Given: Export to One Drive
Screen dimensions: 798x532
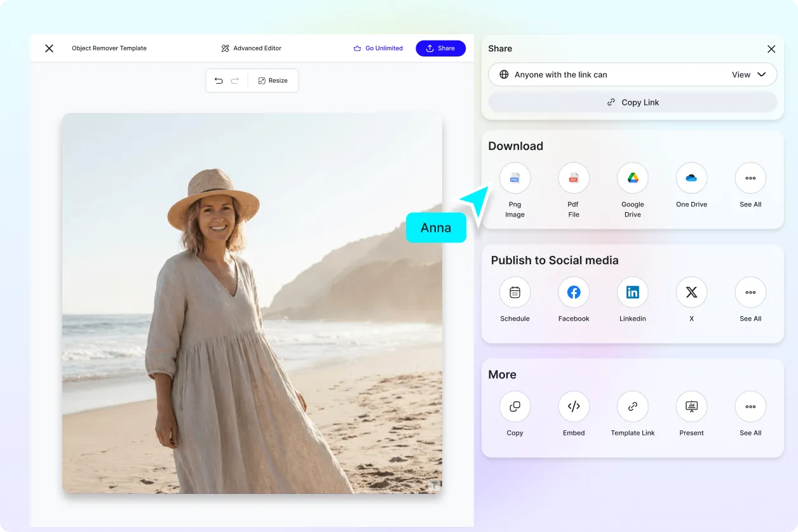Looking at the screenshot, I should (691, 178).
